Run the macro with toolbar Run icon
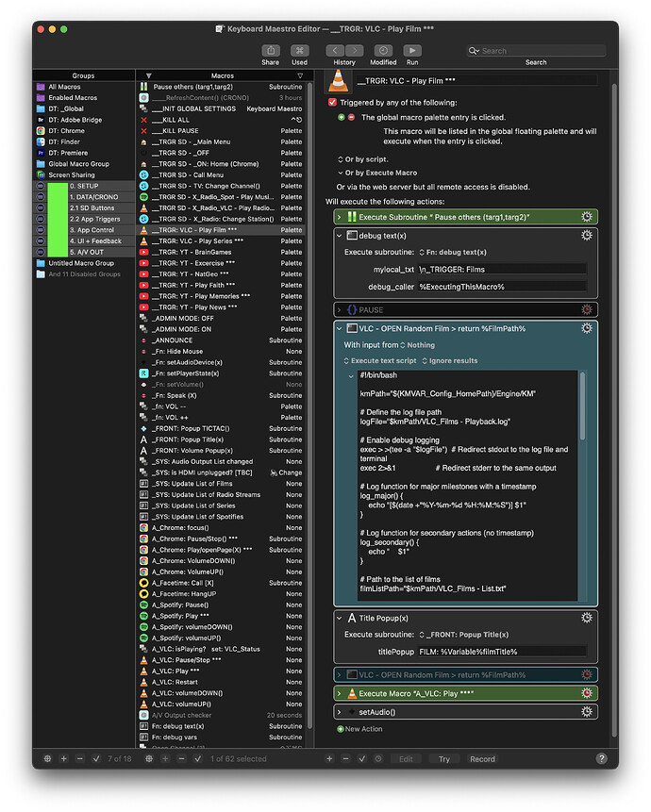Viewport: 651px width, 812px height. pyautogui.click(x=412, y=50)
